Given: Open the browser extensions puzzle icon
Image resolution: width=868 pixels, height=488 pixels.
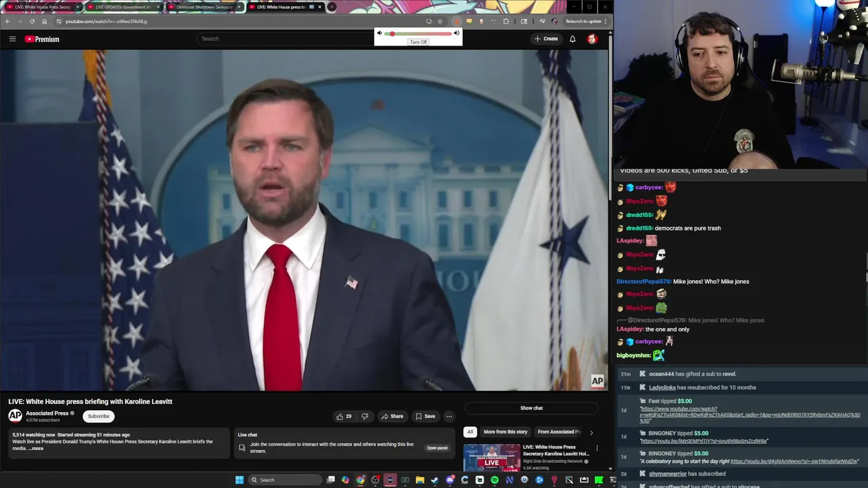Looking at the screenshot, I should click(x=506, y=21).
